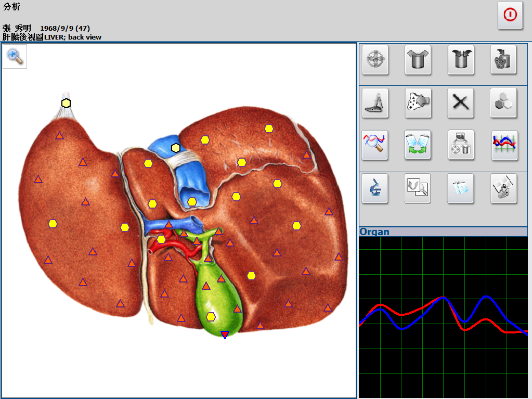Select the red-blue curves on green grid icon
This screenshot has width=532, height=399.
[503, 145]
